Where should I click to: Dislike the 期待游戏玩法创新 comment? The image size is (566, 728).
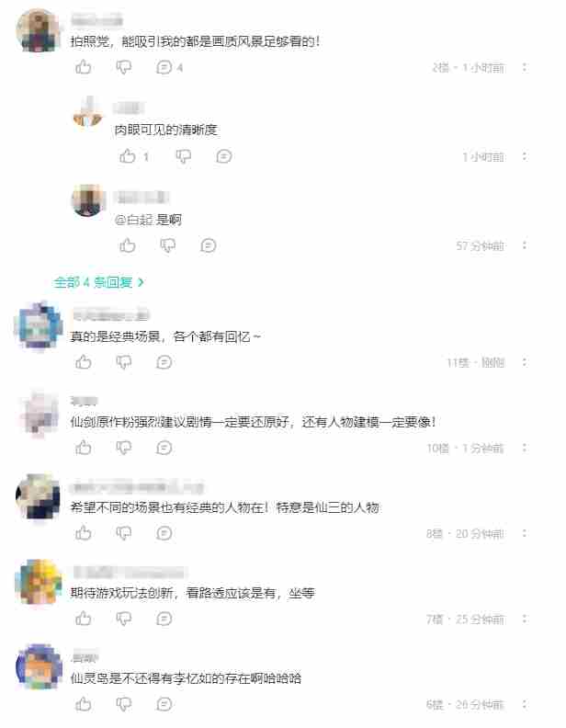tap(124, 619)
